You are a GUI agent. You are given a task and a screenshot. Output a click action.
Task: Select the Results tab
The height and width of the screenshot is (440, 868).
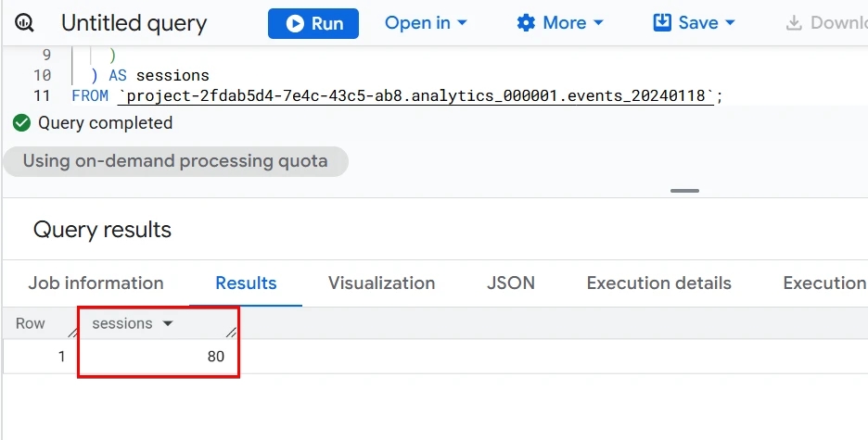[x=246, y=283]
